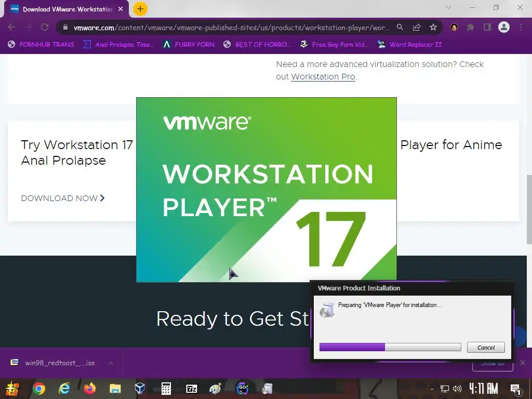Viewport: 532px width, 399px height.
Task: Click "Preparing 'VMware Player' for installation..." text
Action: click(390, 305)
